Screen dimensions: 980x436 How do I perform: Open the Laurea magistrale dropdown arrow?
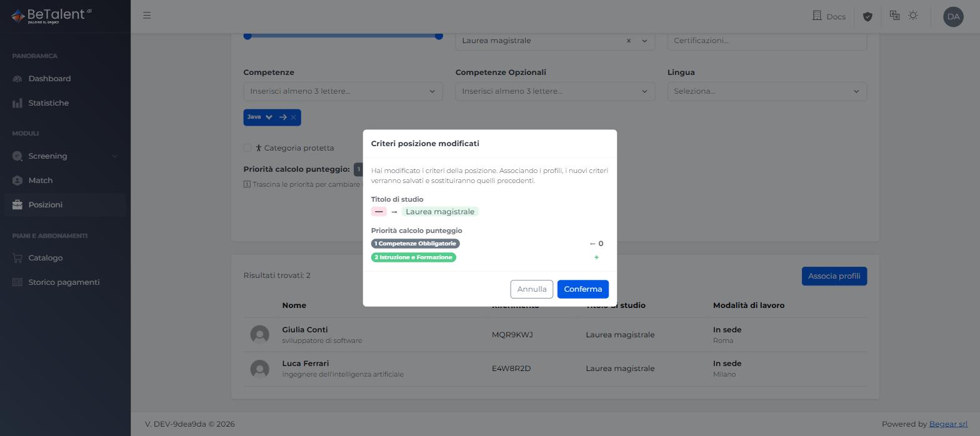coord(644,41)
